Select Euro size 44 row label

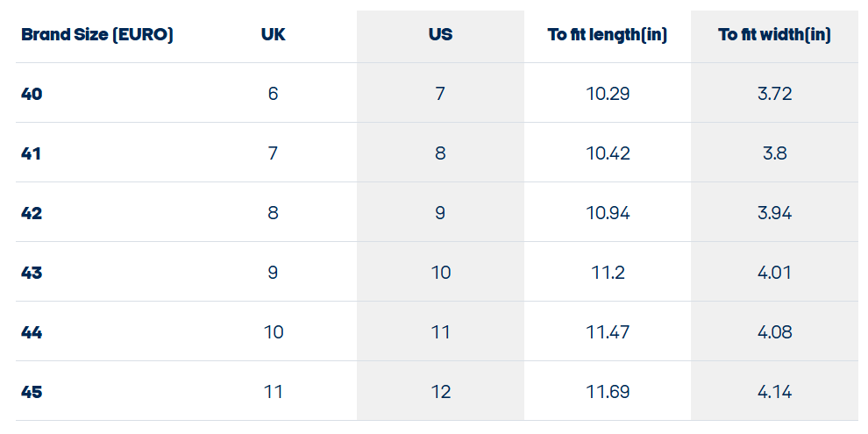coord(32,332)
